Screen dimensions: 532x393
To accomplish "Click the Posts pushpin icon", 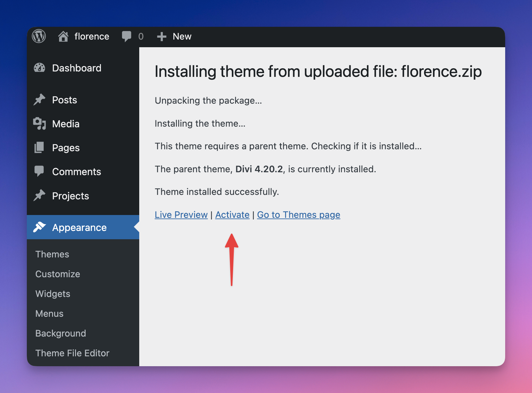I will 40,100.
